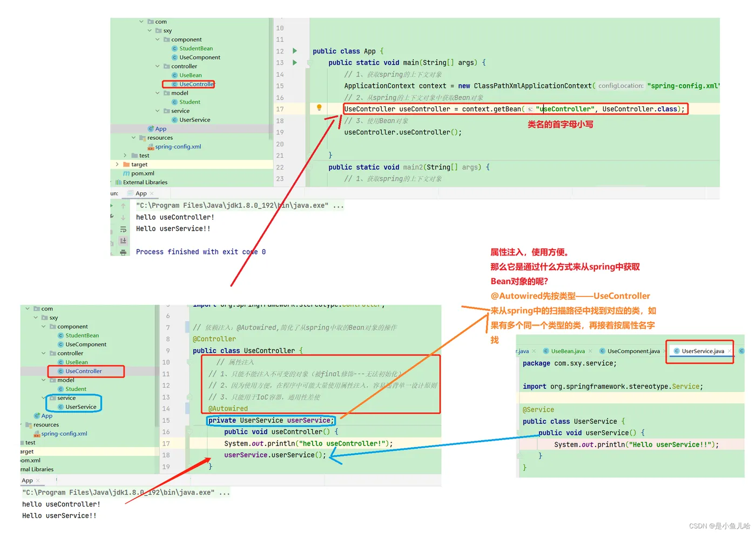Click @Controller annotation in lower editor

[x=214, y=339]
